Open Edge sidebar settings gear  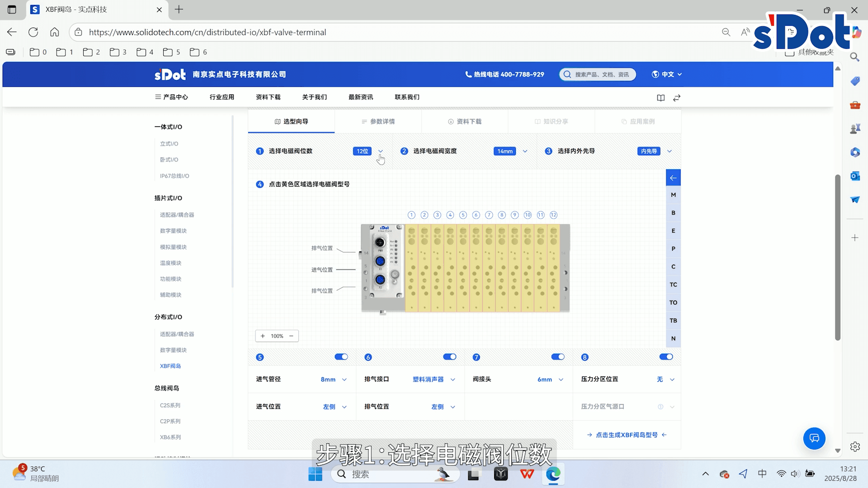[855, 446]
